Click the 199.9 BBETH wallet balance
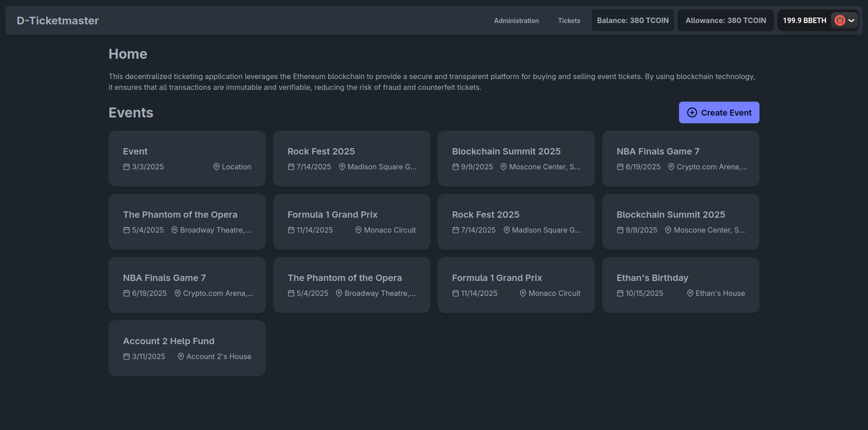868x430 pixels. pyautogui.click(x=804, y=21)
